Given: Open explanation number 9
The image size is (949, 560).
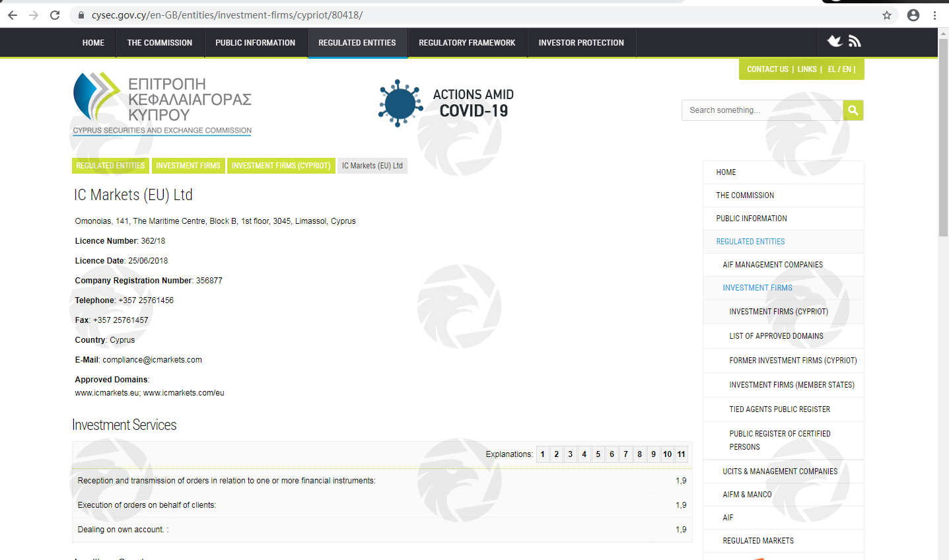Looking at the screenshot, I should tap(654, 454).
